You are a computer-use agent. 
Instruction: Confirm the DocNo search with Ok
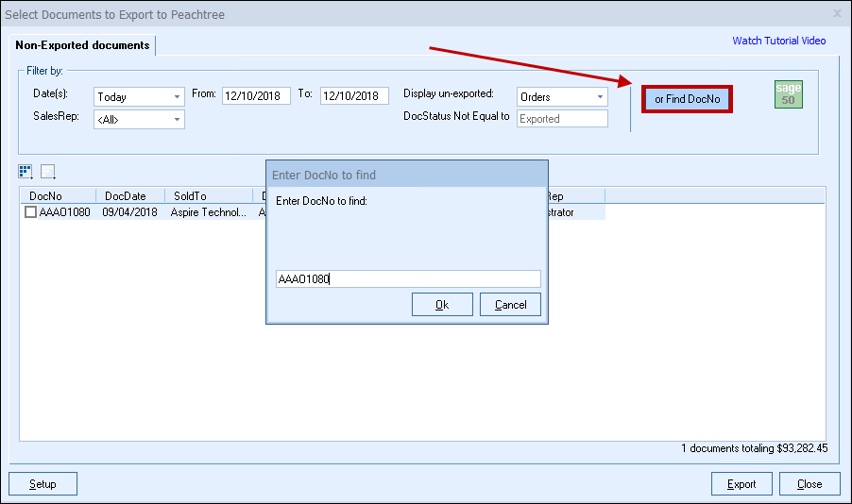tap(441, 304)
